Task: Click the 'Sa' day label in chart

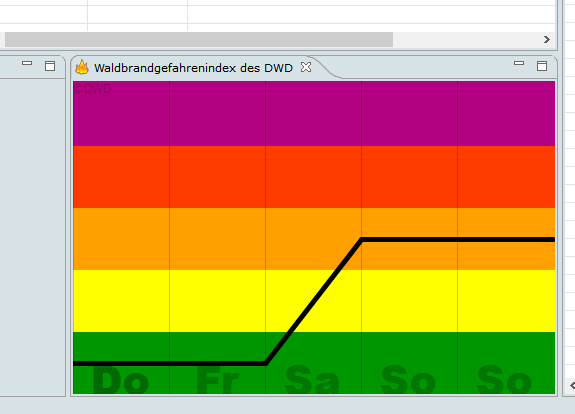Action: point(312,380)
